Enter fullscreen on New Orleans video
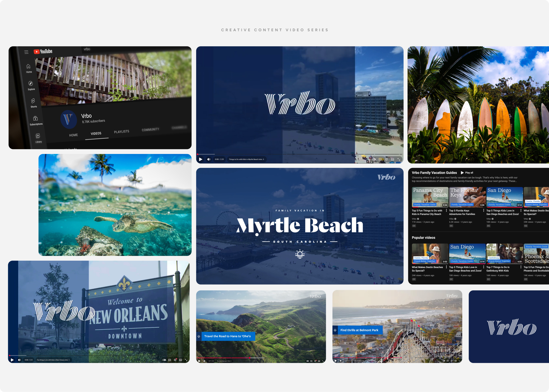The image size is (549, 392). click(x=186, y=360)
